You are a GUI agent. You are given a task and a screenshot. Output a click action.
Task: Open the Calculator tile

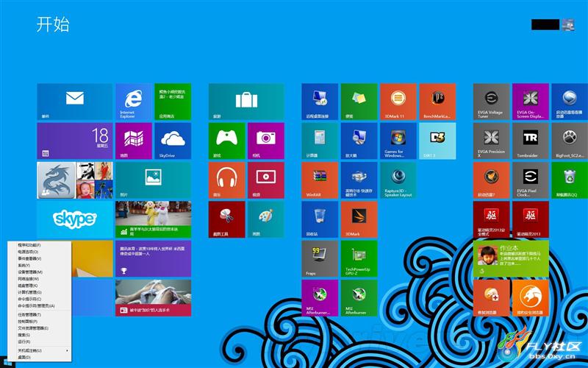[320, 141]
